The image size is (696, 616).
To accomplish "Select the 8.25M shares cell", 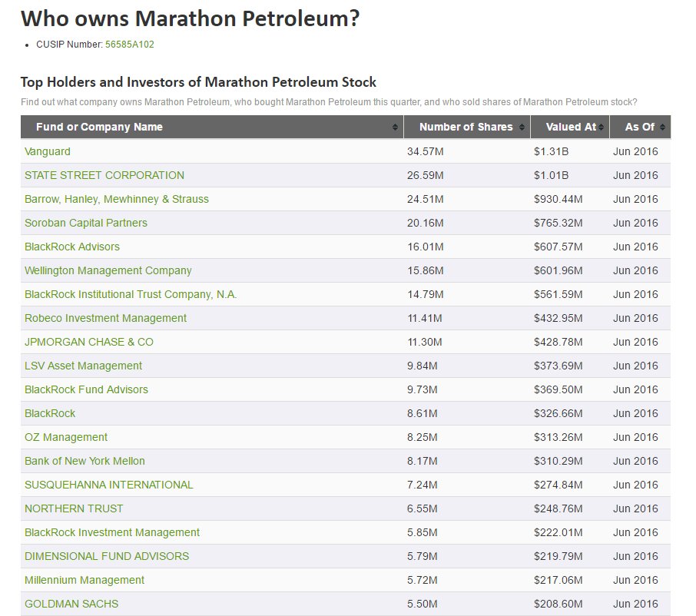I will coord(467,437).
